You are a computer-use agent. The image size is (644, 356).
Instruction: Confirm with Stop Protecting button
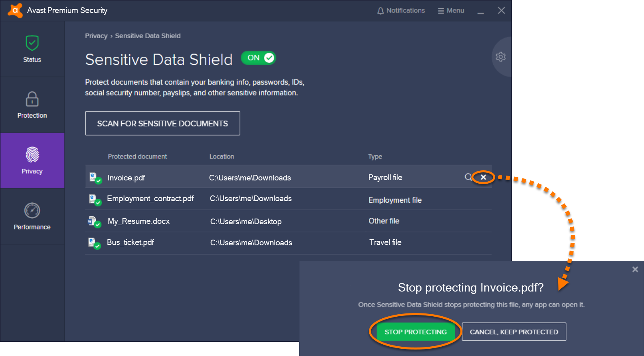[415, 332]
